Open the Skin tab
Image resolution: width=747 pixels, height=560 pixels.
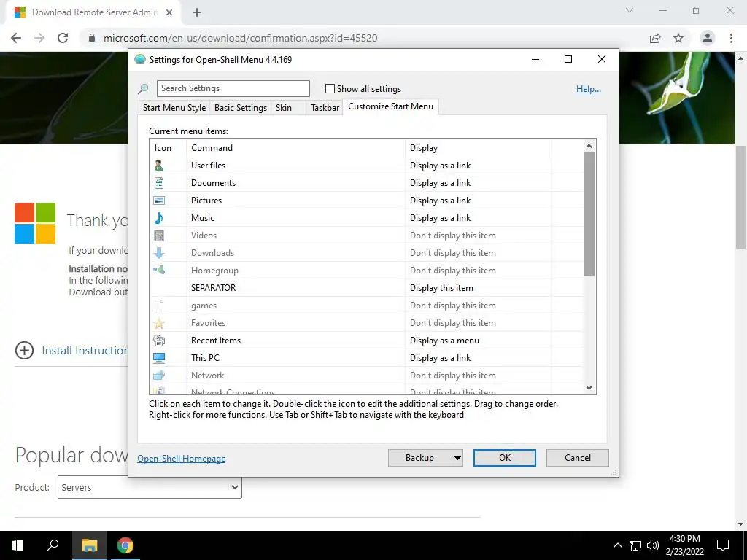pyautogui.click(x=284, y=108)
